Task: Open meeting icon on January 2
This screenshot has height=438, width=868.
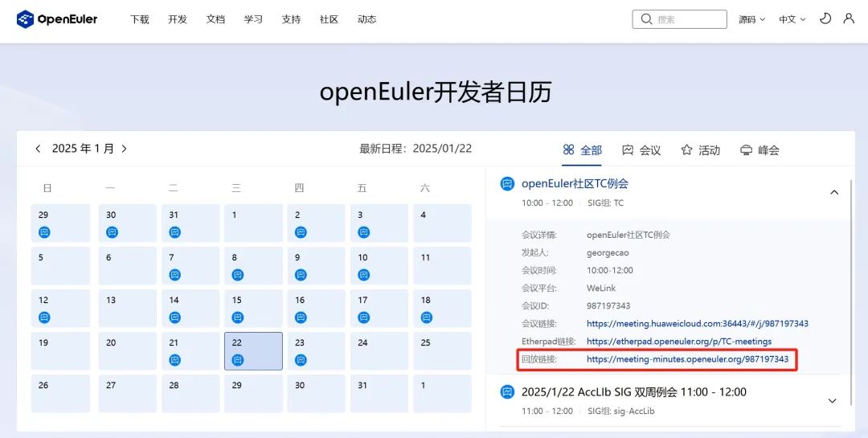Action: pyautogui.click(x=301, y=232)
